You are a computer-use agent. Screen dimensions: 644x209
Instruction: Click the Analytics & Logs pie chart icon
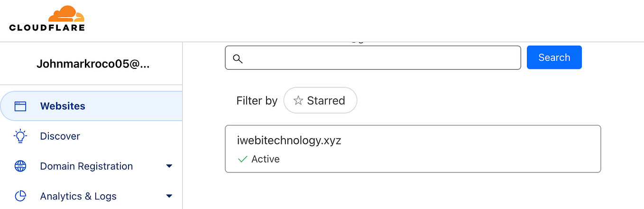pyautogui.click(x=20, y=196)
